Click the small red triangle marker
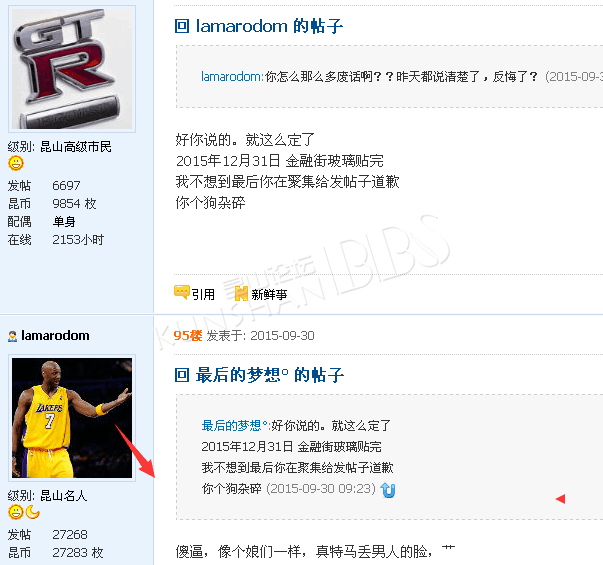 [x=560, y=499]
